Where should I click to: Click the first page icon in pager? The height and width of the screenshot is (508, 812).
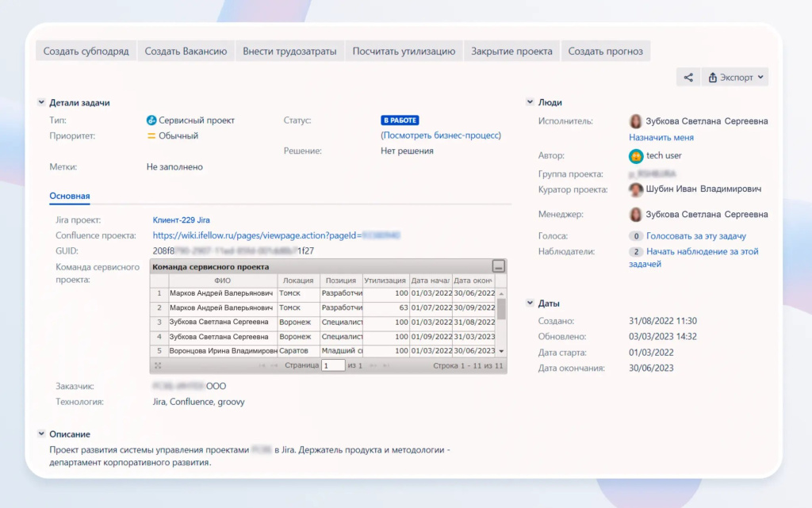262,365
